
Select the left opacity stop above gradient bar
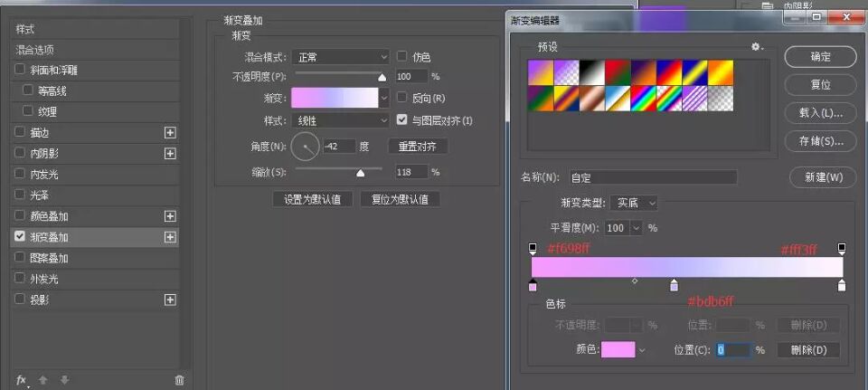click(x=533, y=248)
